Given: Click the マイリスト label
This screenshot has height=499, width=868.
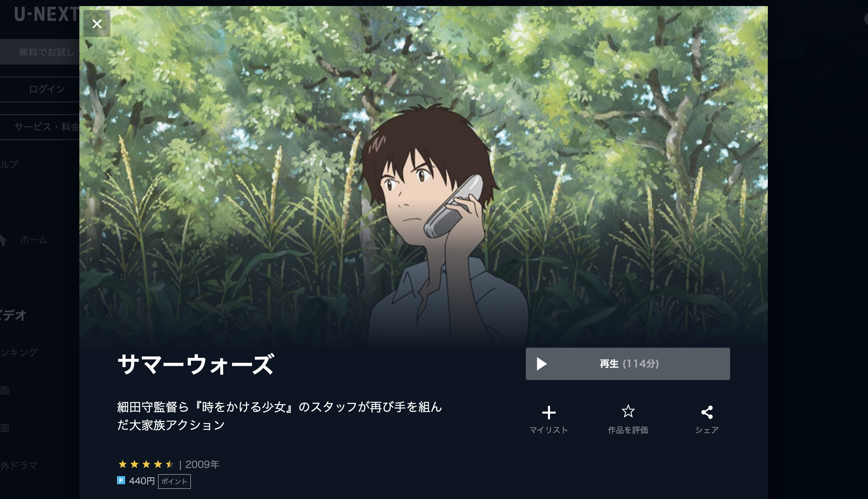Looking at the screenshot, I should pyautogui.click(x=549, y=430).
